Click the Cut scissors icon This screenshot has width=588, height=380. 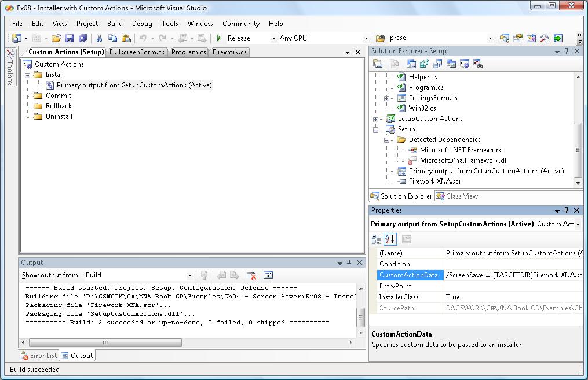(99, 38)
